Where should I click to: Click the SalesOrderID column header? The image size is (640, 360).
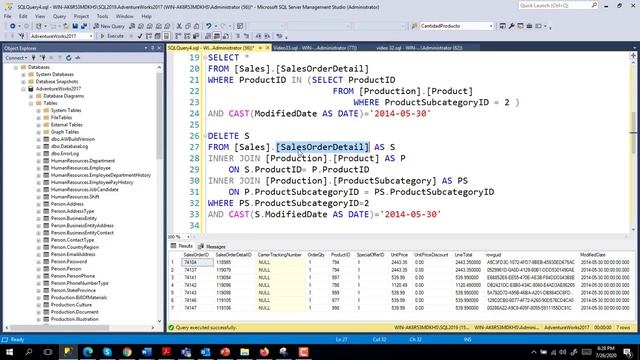(196, 255)
